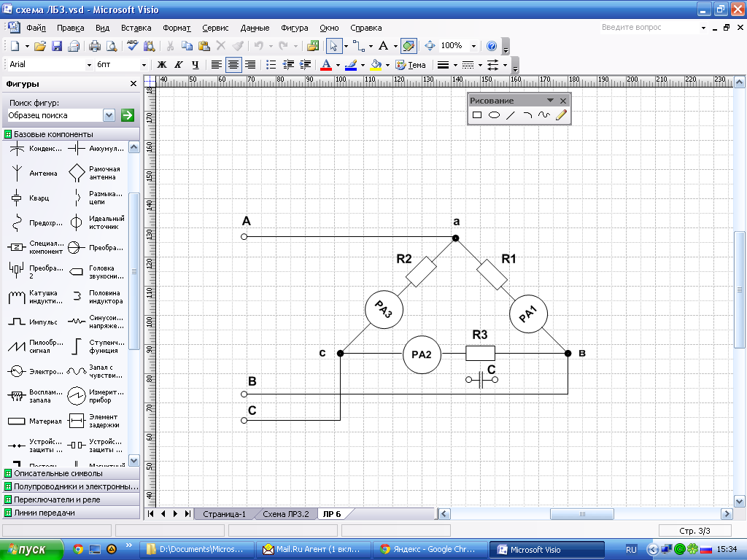Switch to Схема ЛР3.2 page tab

coord(286,514)
